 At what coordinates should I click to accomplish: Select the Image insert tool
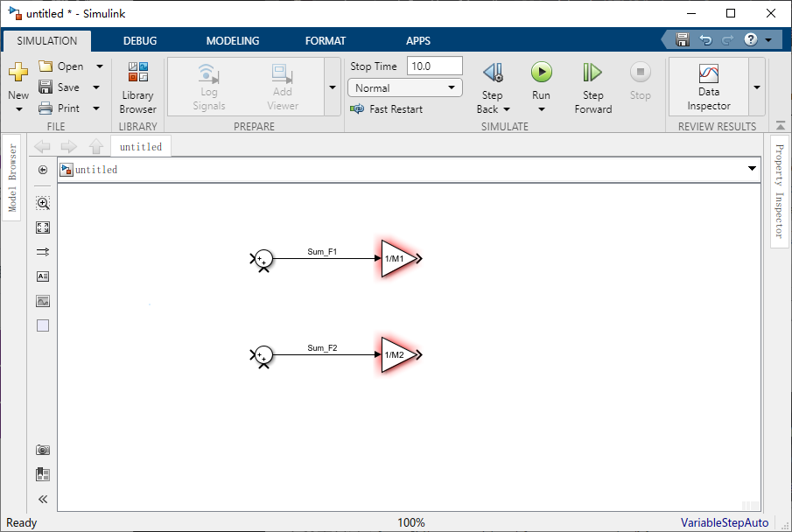(x=43, y=301)
